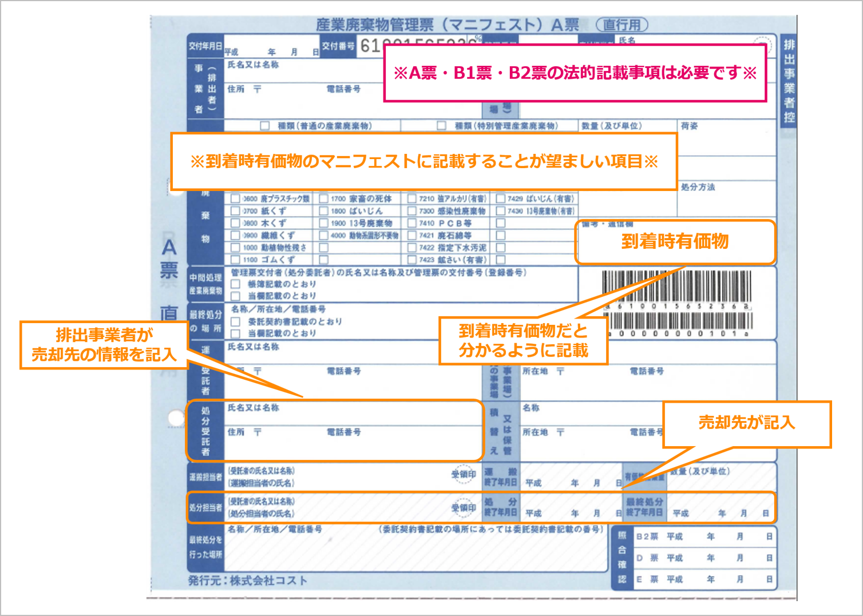
Task: Click the 運搬終了年月日 date field
Action: pyautogui.click(x=572, y=477)
